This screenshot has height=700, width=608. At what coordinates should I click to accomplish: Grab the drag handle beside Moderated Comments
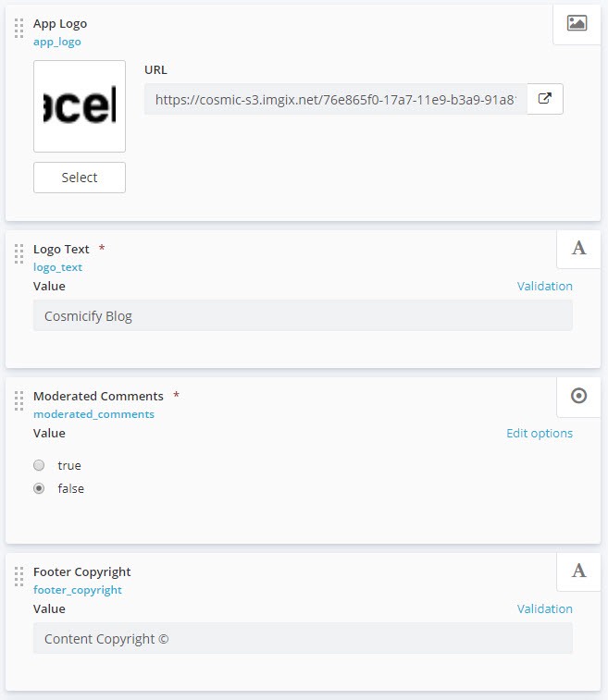click(x=19, y=401)
